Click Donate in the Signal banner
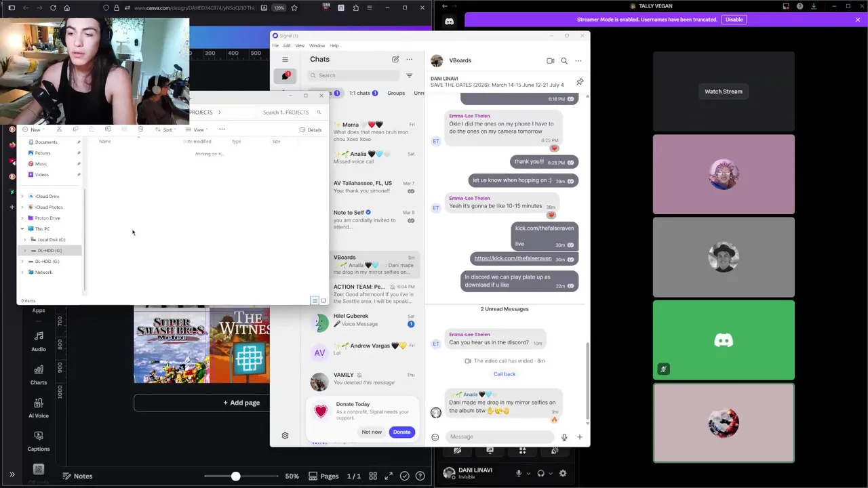The image size is (868, 488). (x=401, y=432)
